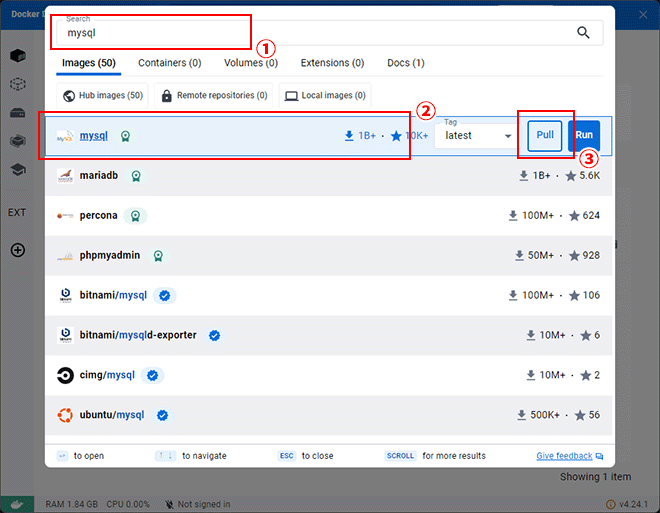Click the mysql star rating icon

pyautogui.click(x=396, y=136)
